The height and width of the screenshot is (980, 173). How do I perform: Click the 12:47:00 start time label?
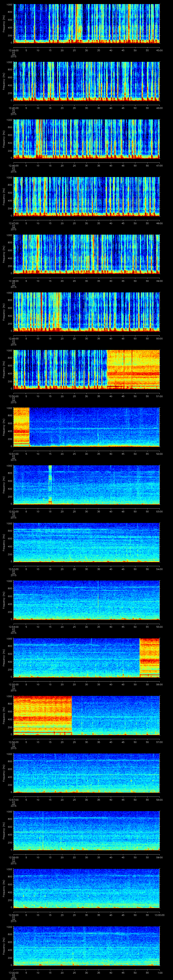coord(13,224)
